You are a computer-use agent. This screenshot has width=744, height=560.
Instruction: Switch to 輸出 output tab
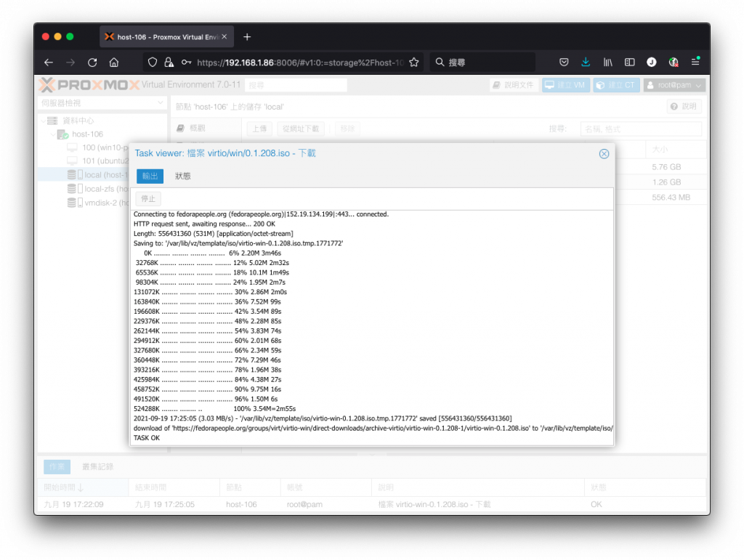pos(150,176)
